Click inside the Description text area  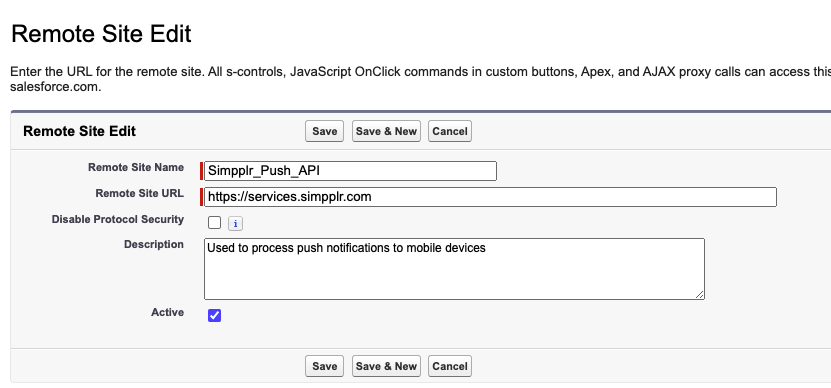454,269
